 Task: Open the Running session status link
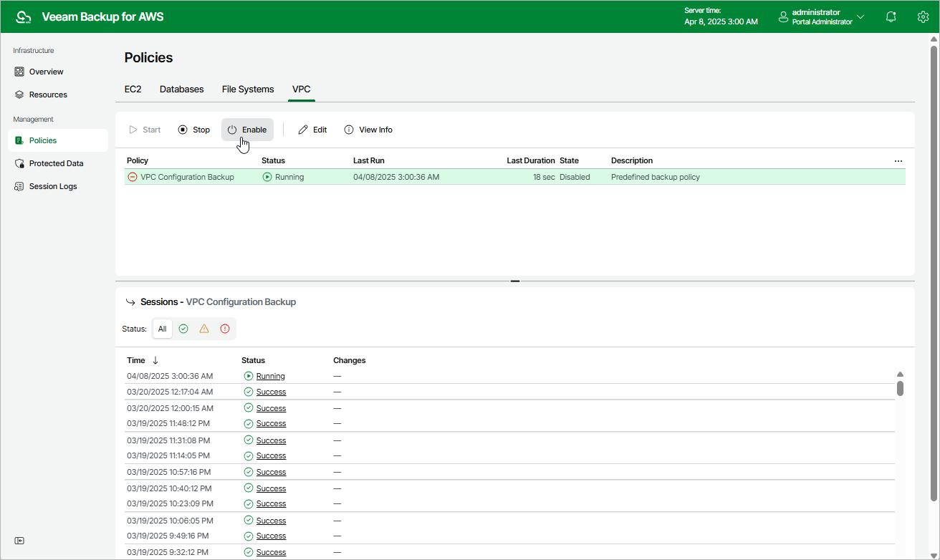(270, 376)
